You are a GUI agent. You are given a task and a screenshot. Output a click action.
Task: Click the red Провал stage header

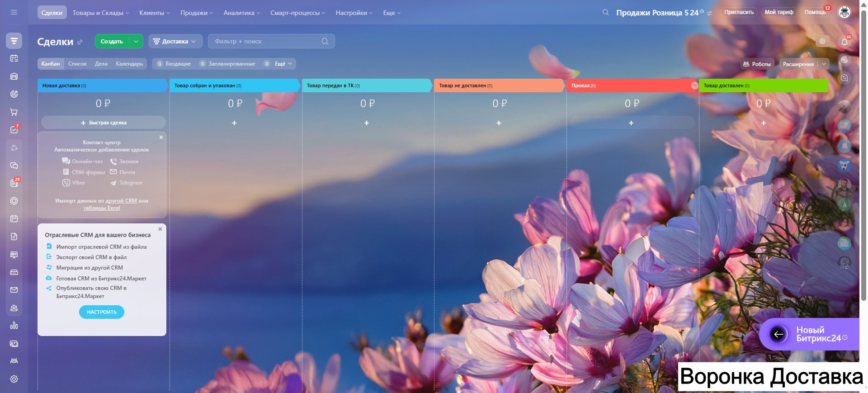click(632, 85)
